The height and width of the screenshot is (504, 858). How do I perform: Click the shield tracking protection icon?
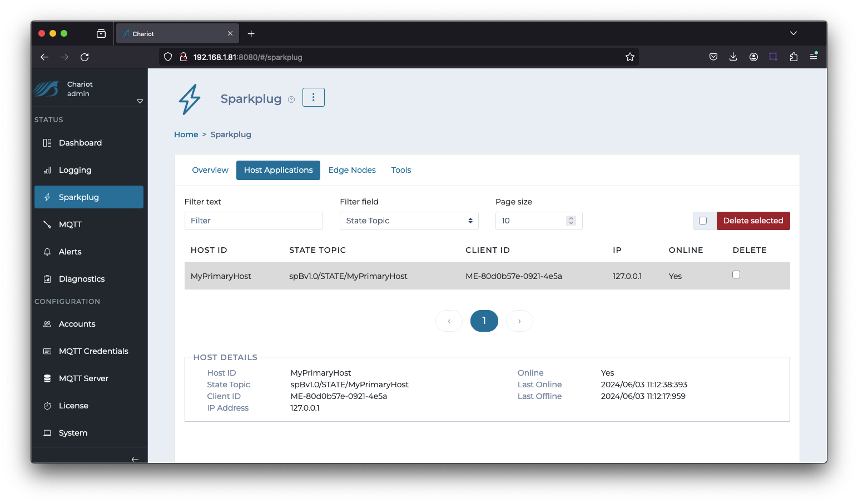[168, 57]
